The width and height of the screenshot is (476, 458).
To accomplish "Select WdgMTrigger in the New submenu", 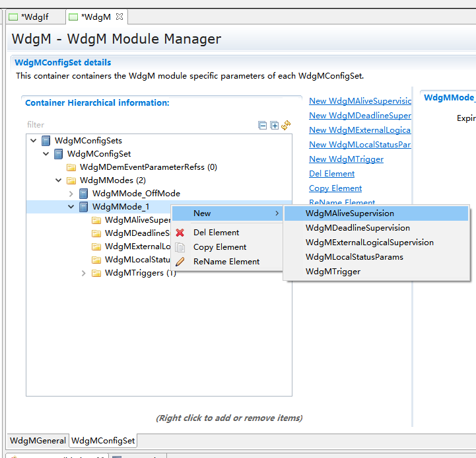I will [x=333, y=272].
